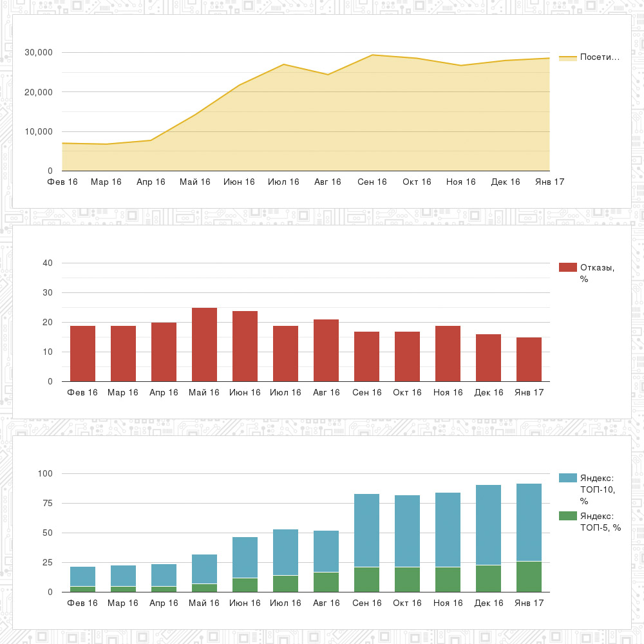Click 'Янв 17' label under the visitors chart

click(549, 182)
